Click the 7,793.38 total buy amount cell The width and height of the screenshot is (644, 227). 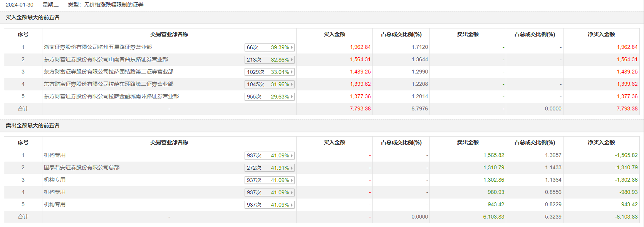360,108
